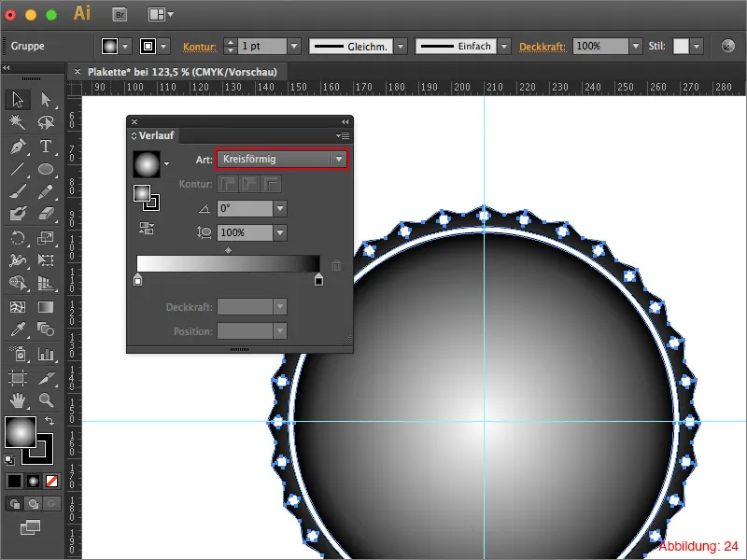Open the Kreisförmig gradient type dropdown
This screenshot has height=560, width=747.
[282, 159]
